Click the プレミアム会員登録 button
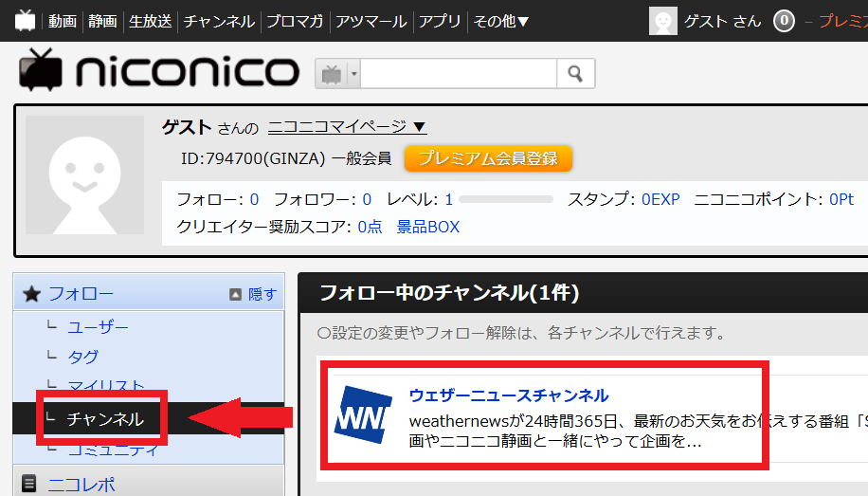 tap(488, 158)
